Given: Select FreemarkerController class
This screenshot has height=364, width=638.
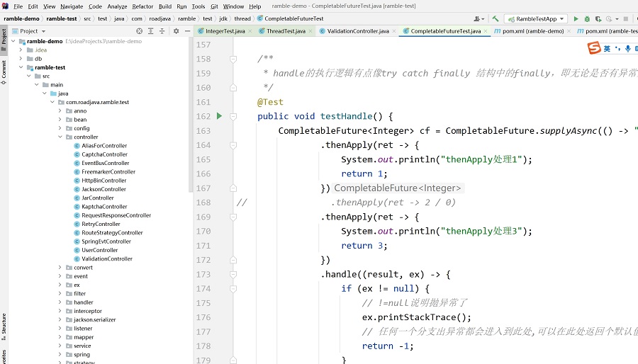Looking at the screenshot, I should click(x=108, y=172).
